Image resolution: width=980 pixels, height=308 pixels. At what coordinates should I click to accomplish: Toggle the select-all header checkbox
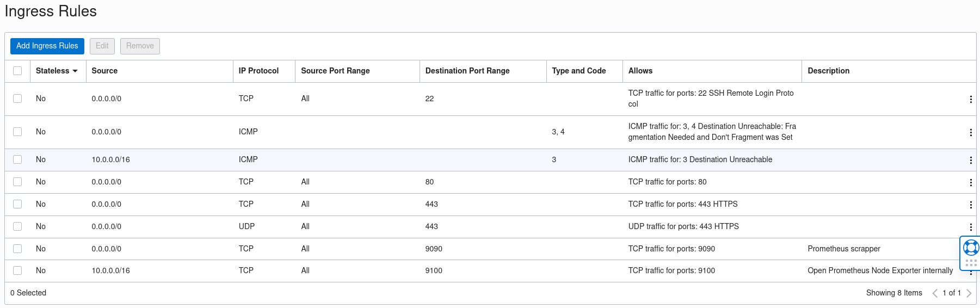coord(17,71)
